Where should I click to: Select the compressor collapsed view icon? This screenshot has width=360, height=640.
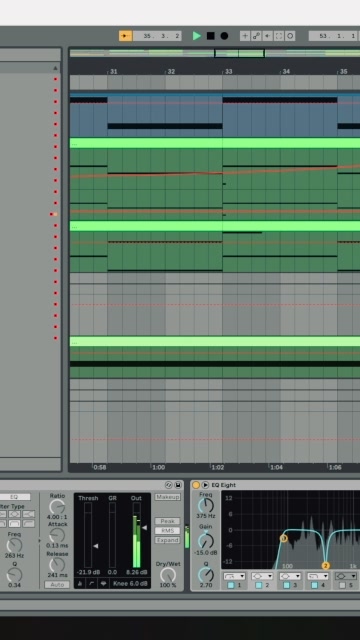coord(80,584)
